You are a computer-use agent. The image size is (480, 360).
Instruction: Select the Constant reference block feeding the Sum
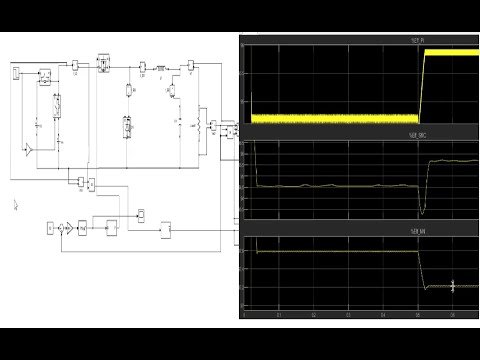[50, 228]
